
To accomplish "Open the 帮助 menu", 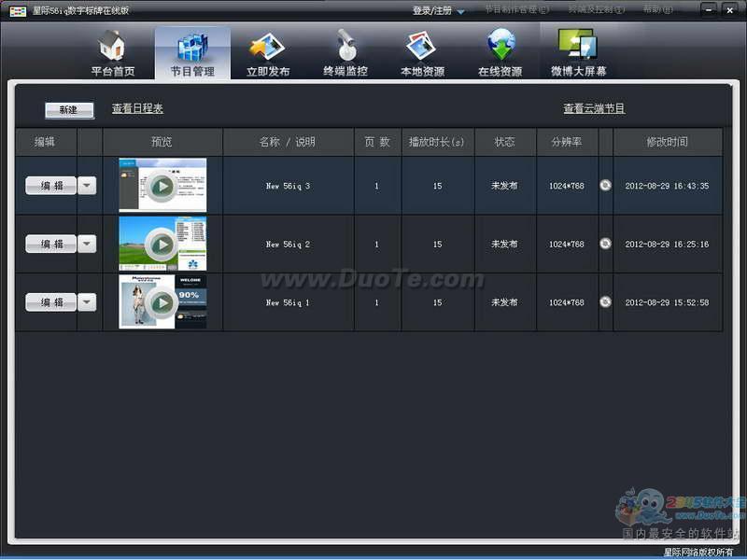I will click(x=656, y=10).
